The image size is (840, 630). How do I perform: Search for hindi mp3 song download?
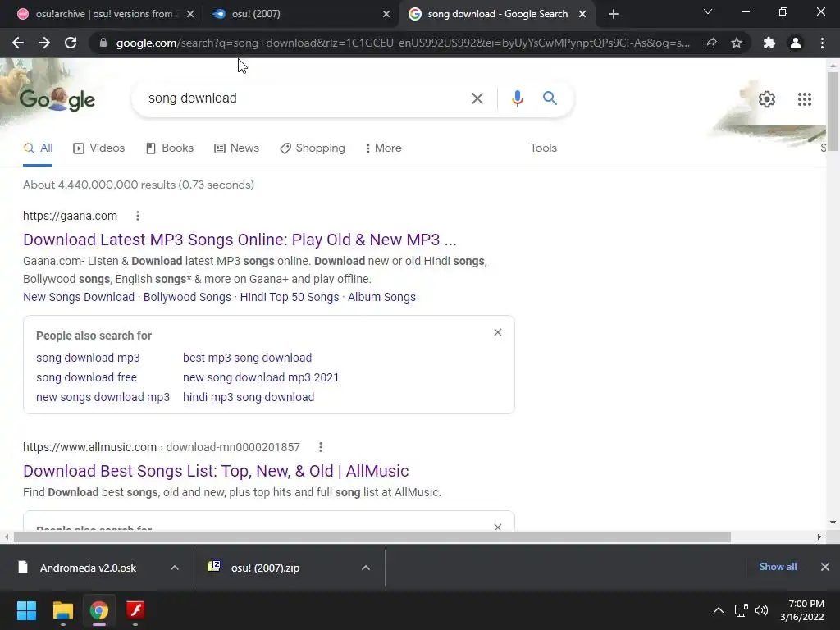click(x=249, y=398)
